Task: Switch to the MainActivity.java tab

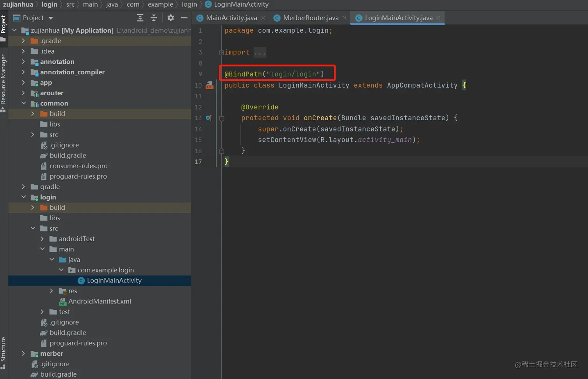Action: click(x=231, y=18)
